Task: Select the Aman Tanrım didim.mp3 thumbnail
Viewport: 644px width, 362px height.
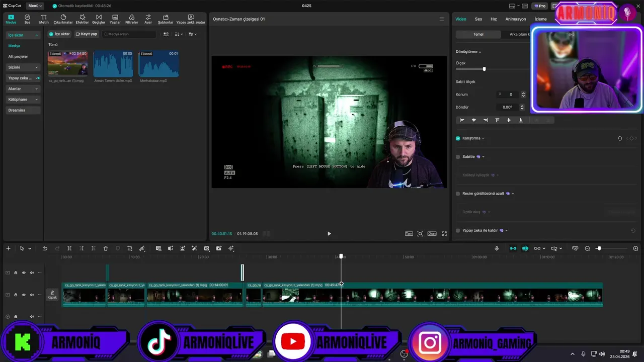Action: click(113, 63)
